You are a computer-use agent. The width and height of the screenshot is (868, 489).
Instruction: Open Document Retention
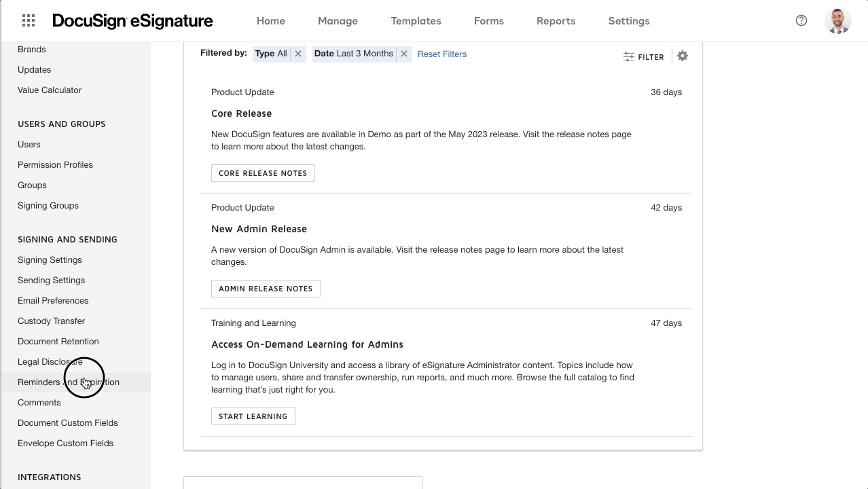[x=58, y=342]
